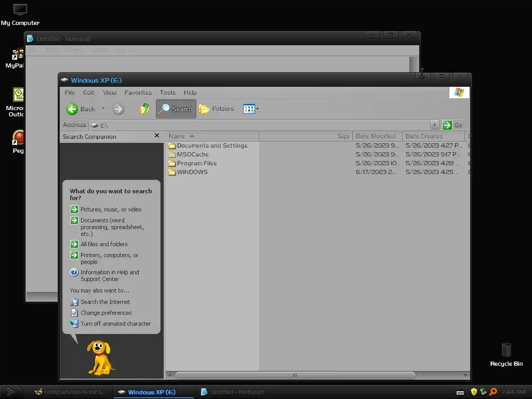Click the Start button on taskbar
Screen dimensions: 532x399
pyautogui.click(x=11, y=392)
